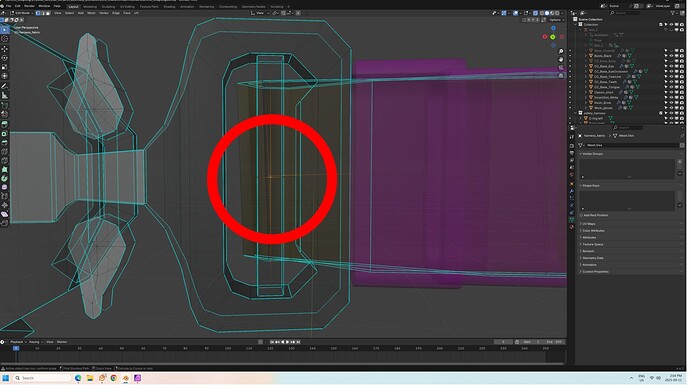Switch to vertex select mode

tap(38, 13)
